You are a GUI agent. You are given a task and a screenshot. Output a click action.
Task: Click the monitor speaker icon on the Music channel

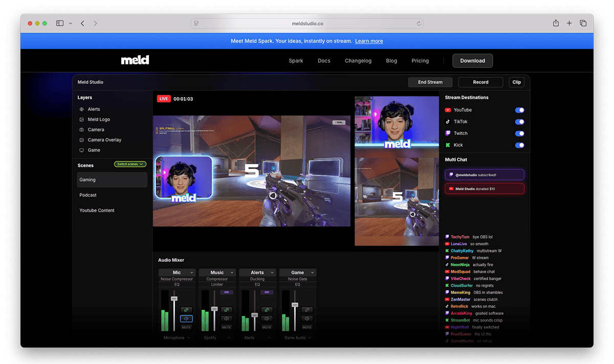226,318
